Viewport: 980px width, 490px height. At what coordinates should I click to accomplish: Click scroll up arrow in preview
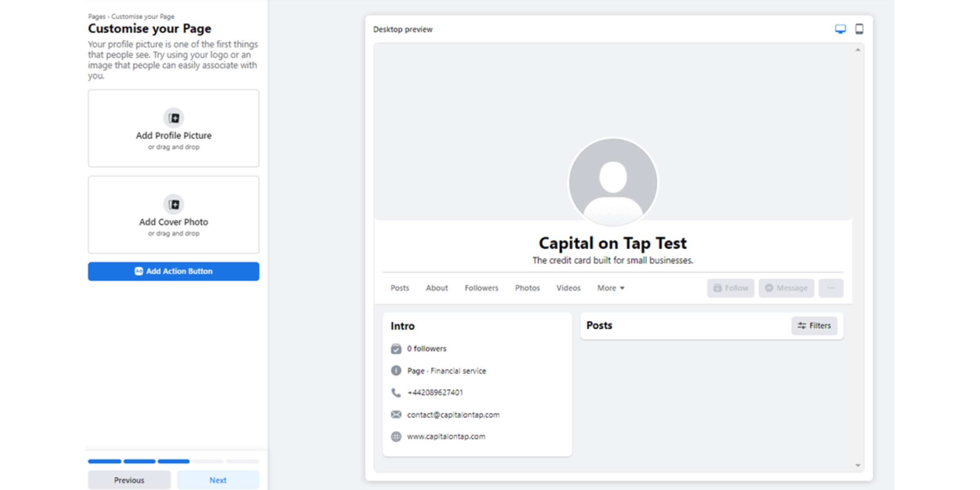click(858, 50)
